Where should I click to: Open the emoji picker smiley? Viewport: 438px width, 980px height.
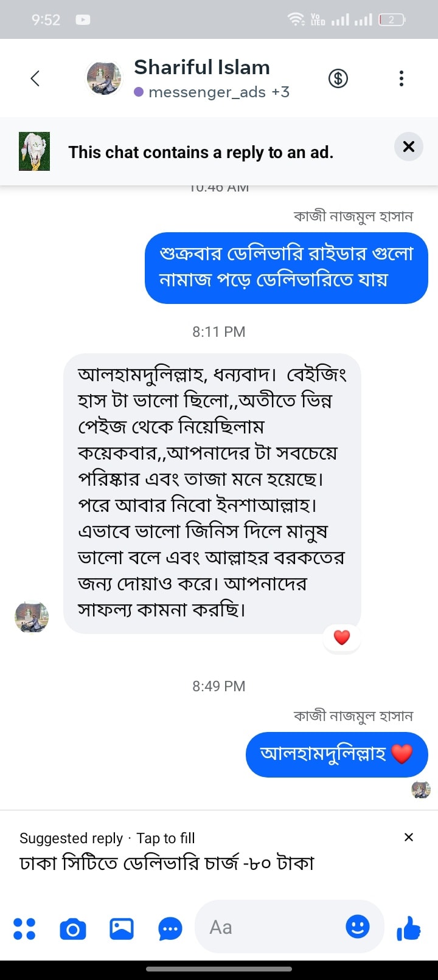[x=358, y=927]
